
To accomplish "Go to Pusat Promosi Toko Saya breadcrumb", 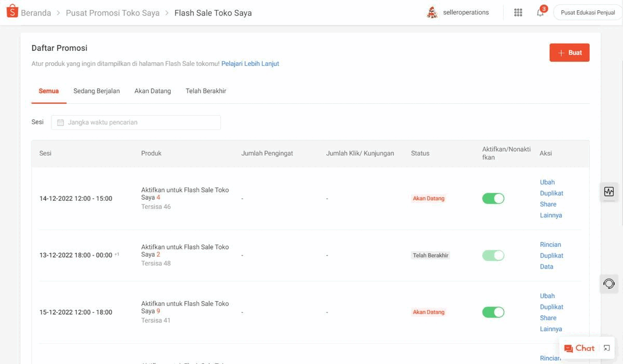I will click(113, 13).
